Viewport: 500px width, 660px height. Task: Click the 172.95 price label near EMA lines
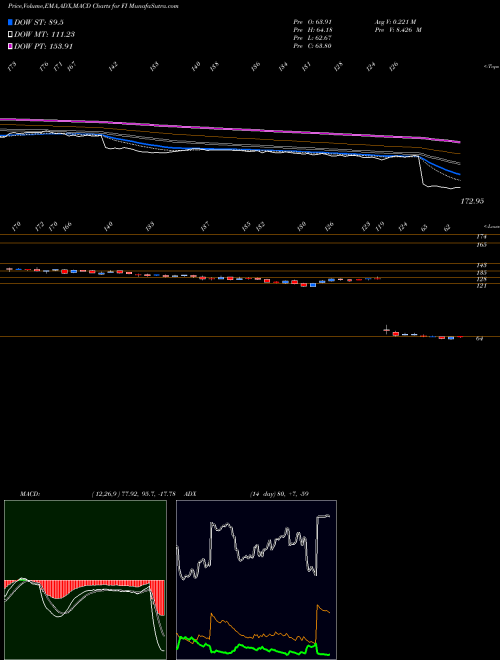click(472, 202)
